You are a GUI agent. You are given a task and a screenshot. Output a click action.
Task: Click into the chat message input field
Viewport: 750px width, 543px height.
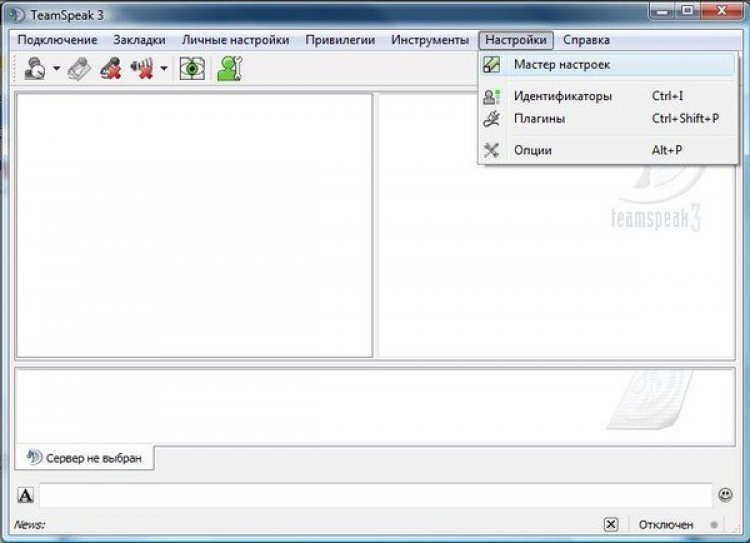click(376, 495)
